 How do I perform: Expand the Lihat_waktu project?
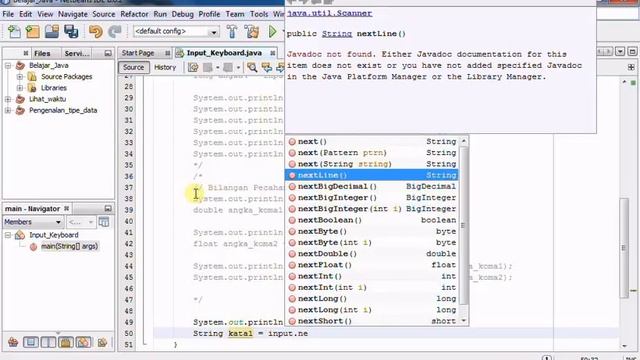coord(8,99)
